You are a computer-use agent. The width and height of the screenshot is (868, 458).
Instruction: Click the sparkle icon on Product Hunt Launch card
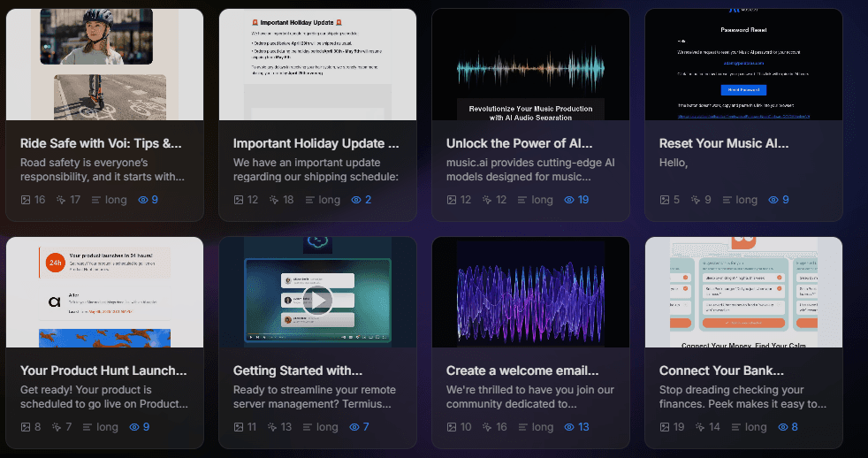coord(57,427)
